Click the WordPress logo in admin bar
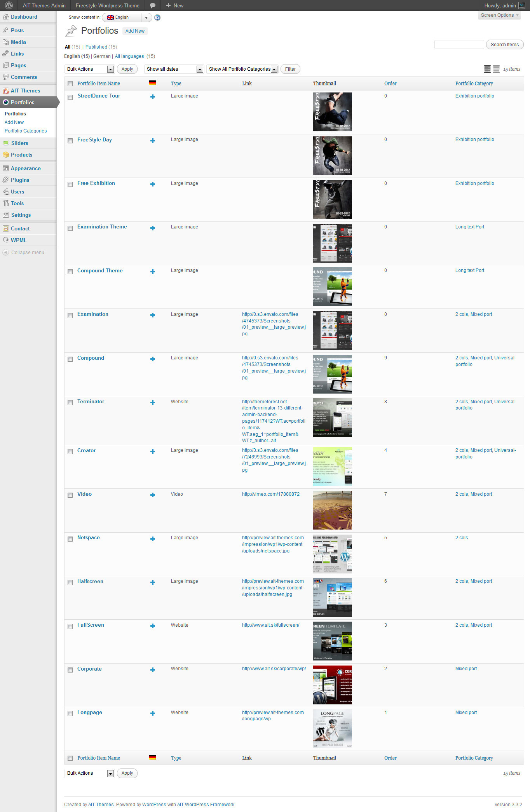 click(9, 5)
